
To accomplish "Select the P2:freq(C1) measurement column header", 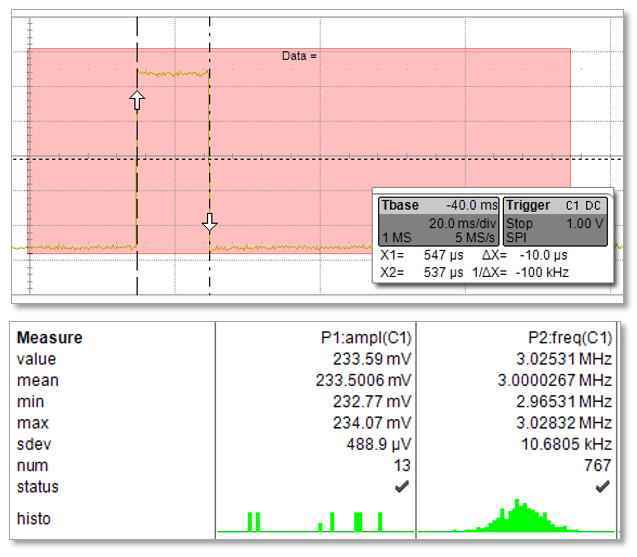I will click(x=570, y=338).
